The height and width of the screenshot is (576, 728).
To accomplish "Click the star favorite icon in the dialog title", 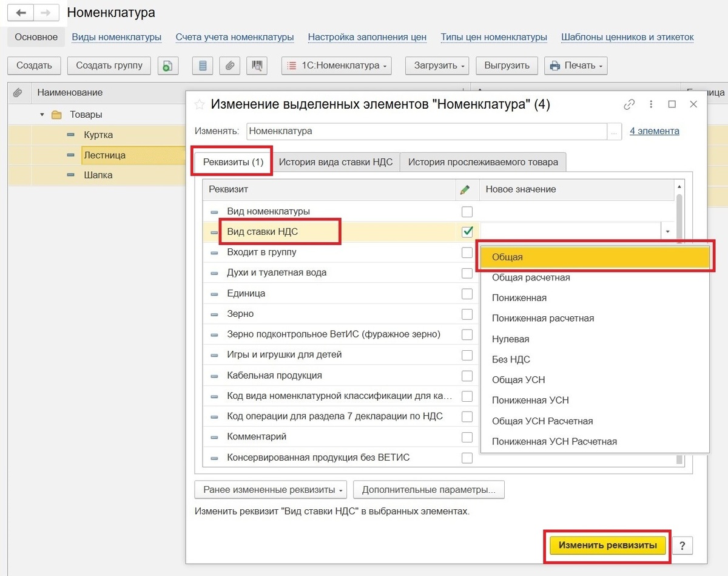I will [x=200, y=104].
